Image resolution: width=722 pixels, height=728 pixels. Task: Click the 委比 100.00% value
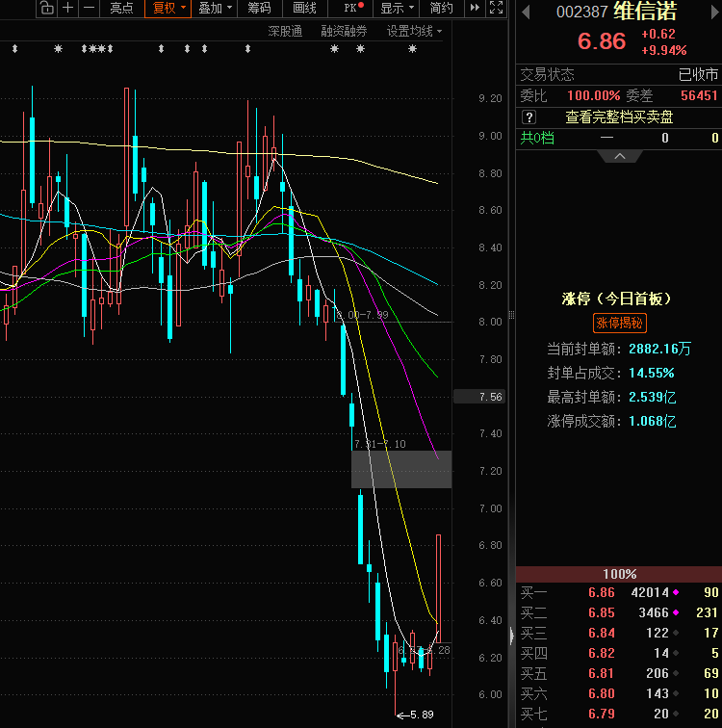click(593, 95)
